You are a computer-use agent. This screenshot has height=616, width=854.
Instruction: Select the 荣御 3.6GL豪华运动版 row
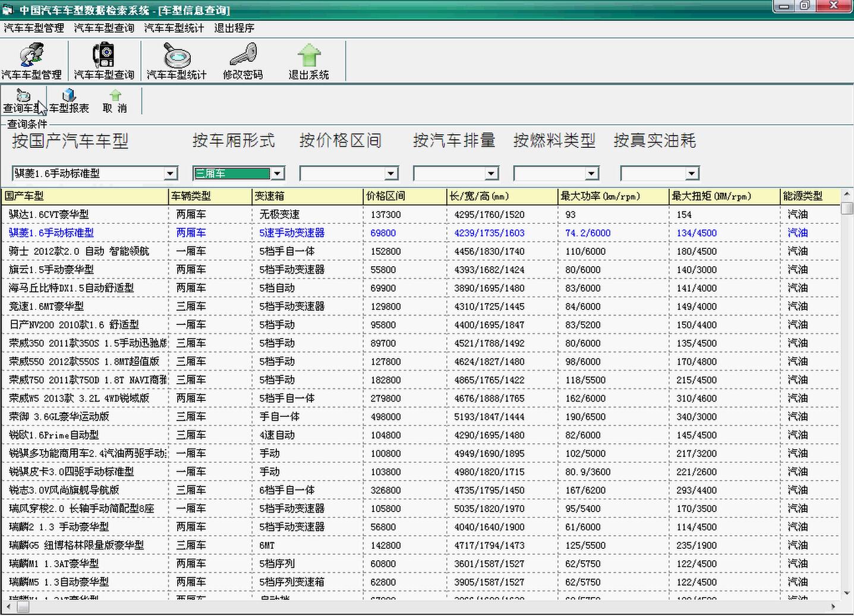pyautogui.click(x=421, y=417)
